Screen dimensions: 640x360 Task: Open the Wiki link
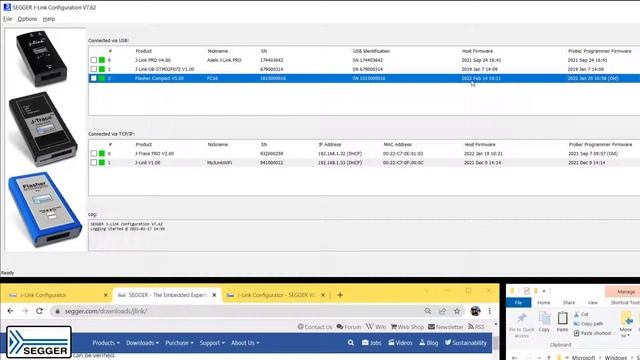point(376,327)
